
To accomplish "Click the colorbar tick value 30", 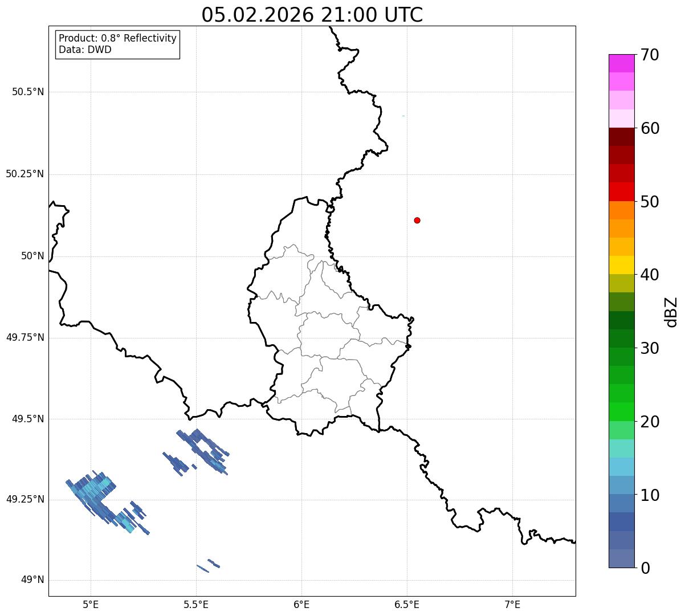I will click(649, 348).
